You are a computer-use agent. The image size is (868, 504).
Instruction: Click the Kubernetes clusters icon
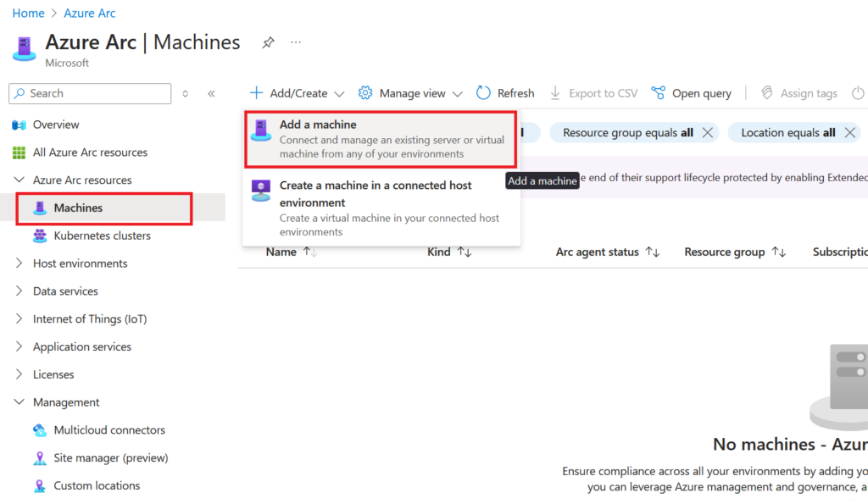click(x=40, y=235)
